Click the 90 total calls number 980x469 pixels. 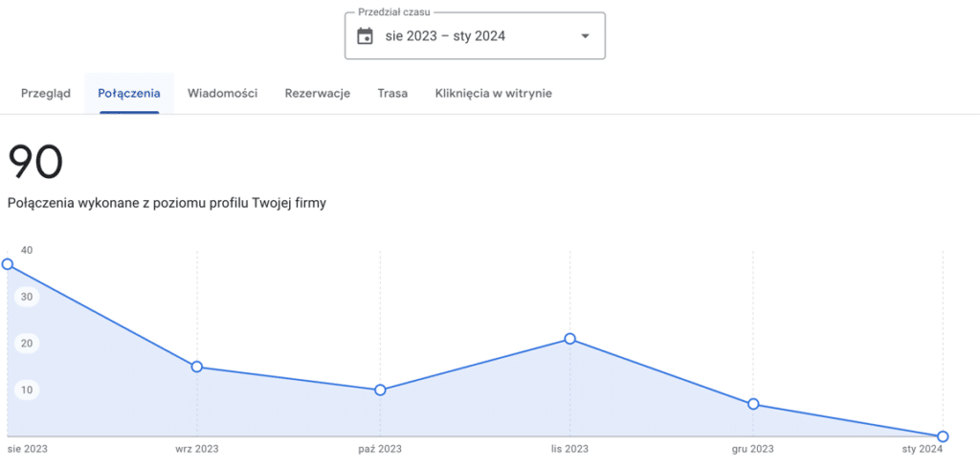pos(35,162)
